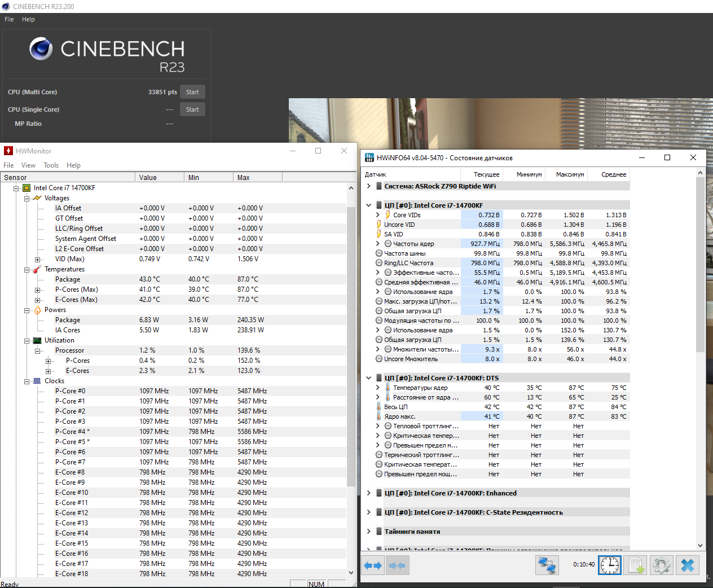Viewport: 713px width, 588px height.
Task: Click the HWiNFO clock reset timer icon
Action: coord(609,565)
